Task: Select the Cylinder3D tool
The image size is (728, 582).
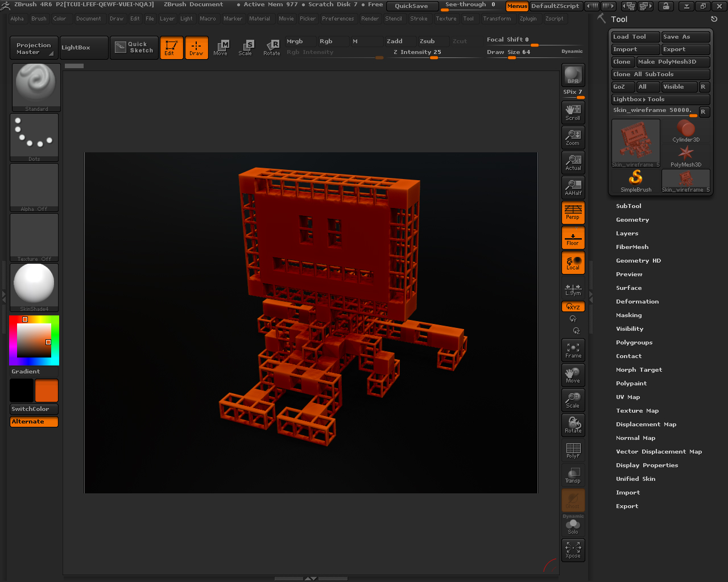Action: [686, 131]
